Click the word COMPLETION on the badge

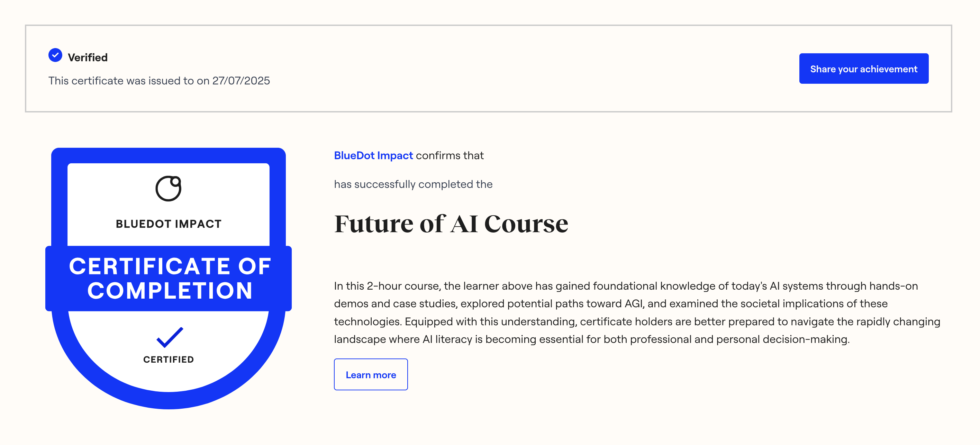170,291
